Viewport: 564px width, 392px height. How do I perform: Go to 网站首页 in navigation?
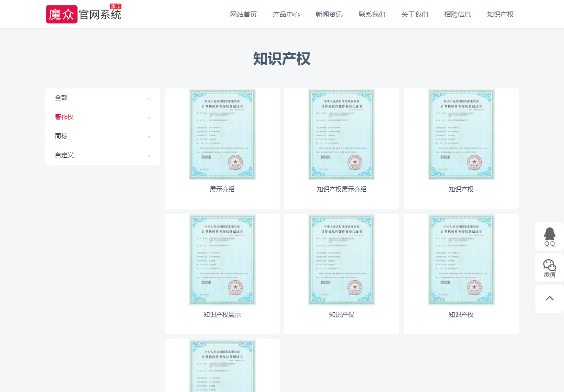[243, 14]
